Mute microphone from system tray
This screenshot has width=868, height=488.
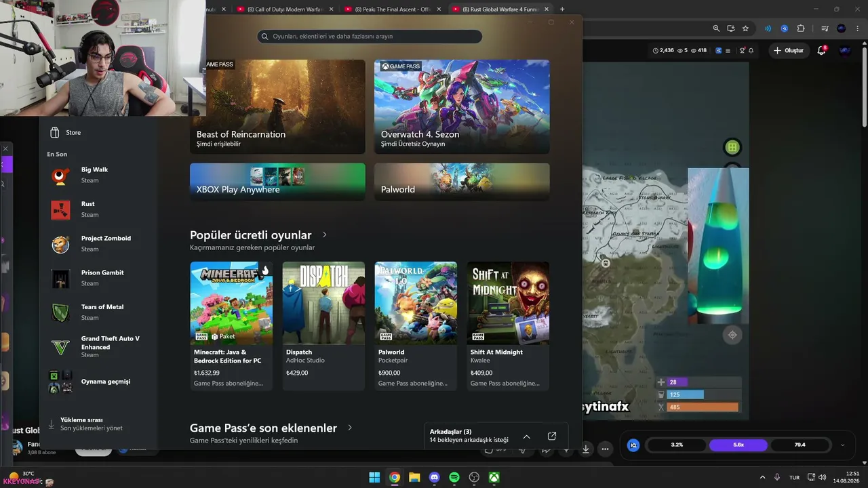[777, 477]
